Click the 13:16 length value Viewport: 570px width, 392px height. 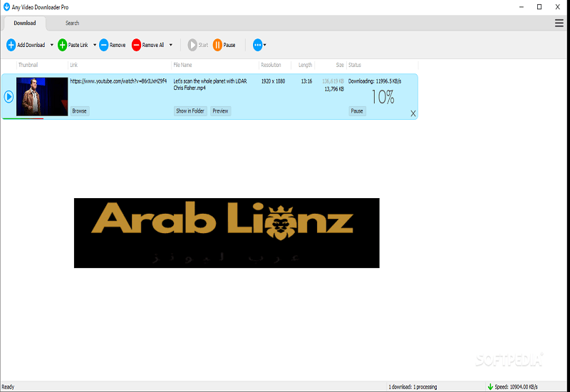tap(306, 81)
